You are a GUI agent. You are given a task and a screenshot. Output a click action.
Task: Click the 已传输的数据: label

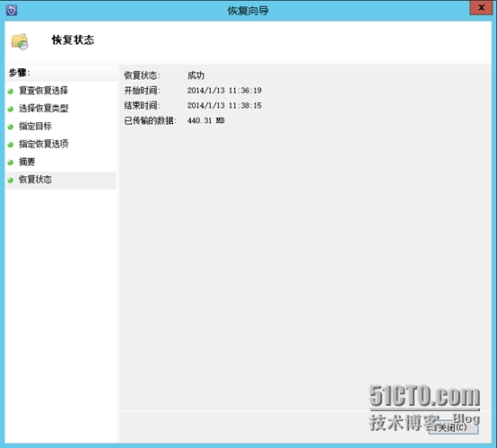point(150,120)
